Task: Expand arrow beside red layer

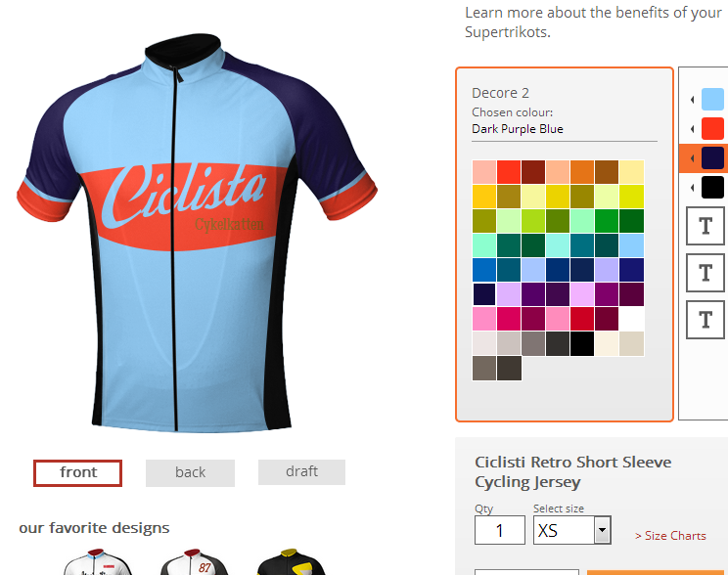Action: 692,128
